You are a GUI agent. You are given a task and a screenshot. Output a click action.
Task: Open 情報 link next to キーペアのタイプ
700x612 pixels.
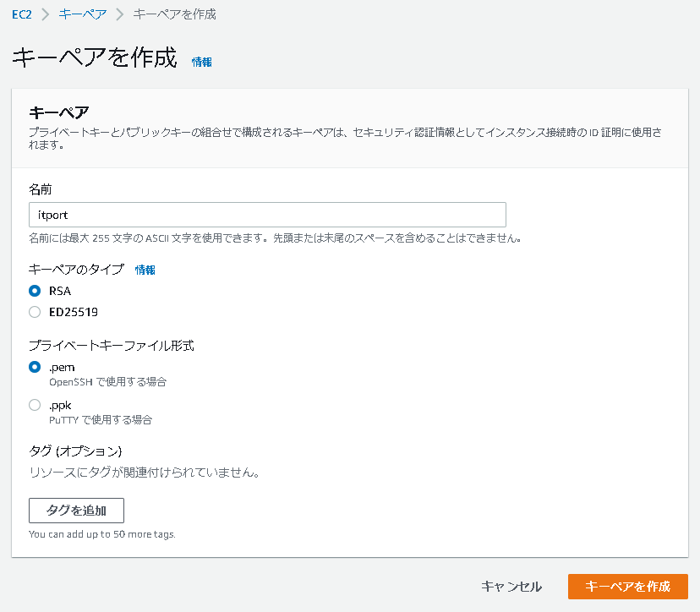coord(145,270)
